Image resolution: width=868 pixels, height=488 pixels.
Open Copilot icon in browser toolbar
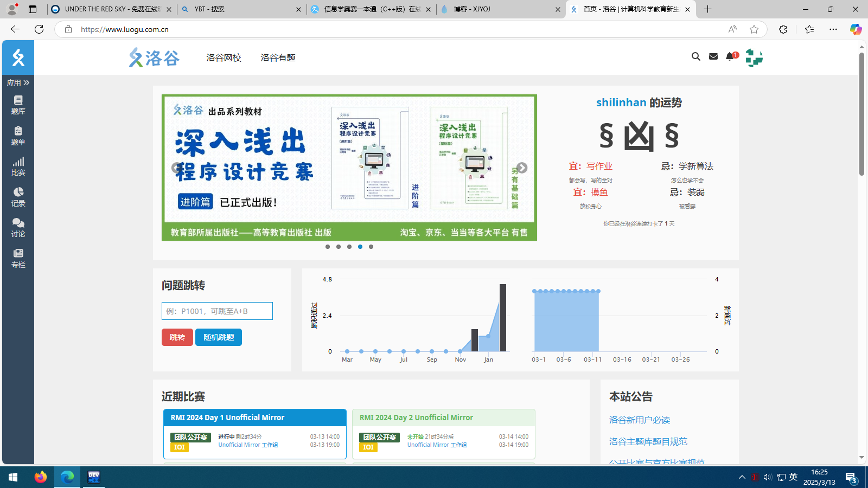click(856, 29)
